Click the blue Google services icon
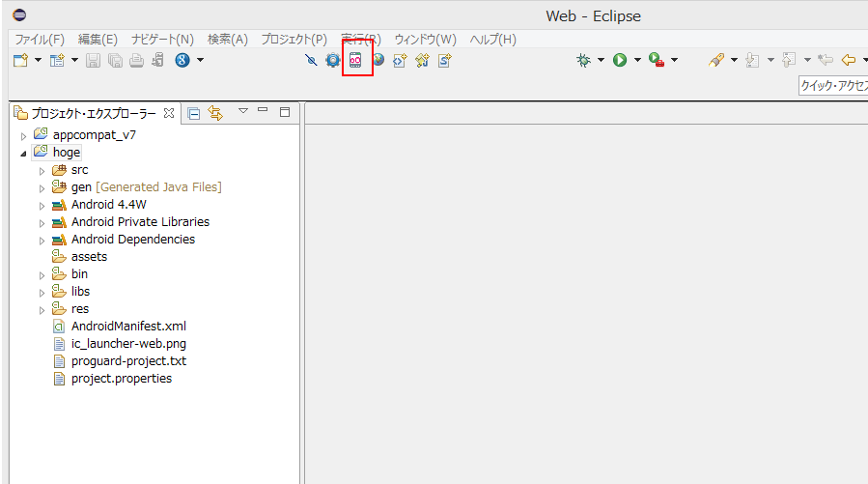This screenshot has width=868, height=484. pyautogui.click(x=182, y=60)
